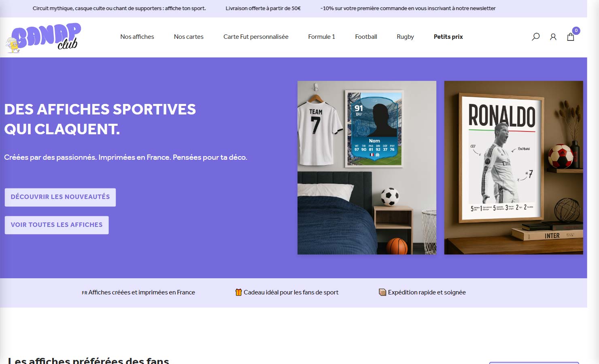Open the Nos cartes menu

pyautogui.click(x=189, y=37)
